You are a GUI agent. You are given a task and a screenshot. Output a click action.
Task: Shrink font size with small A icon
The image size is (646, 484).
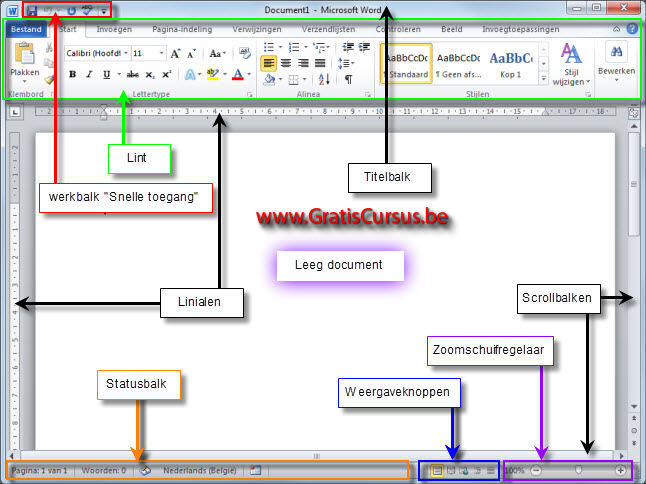pyautogui.click(x=192, y=54)
